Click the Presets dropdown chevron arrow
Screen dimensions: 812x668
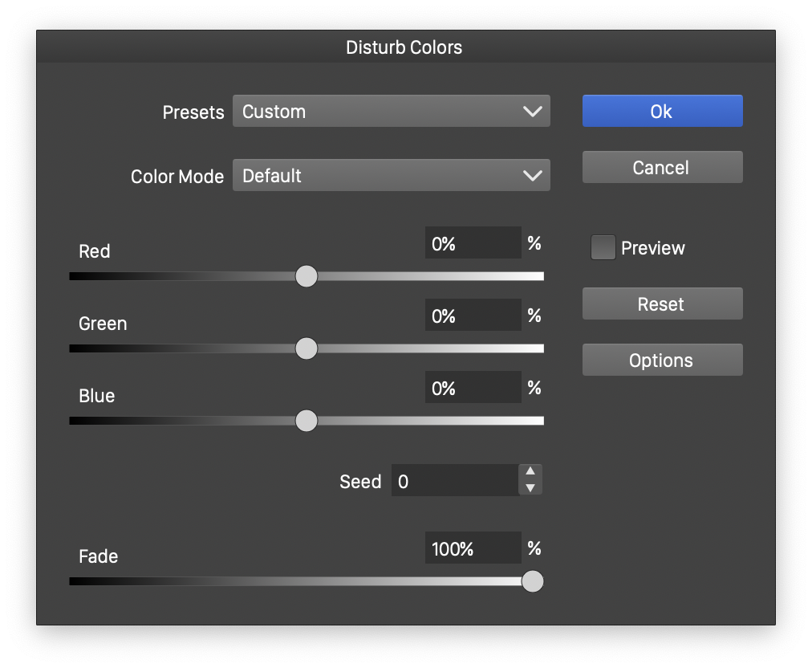click(532, 111)
